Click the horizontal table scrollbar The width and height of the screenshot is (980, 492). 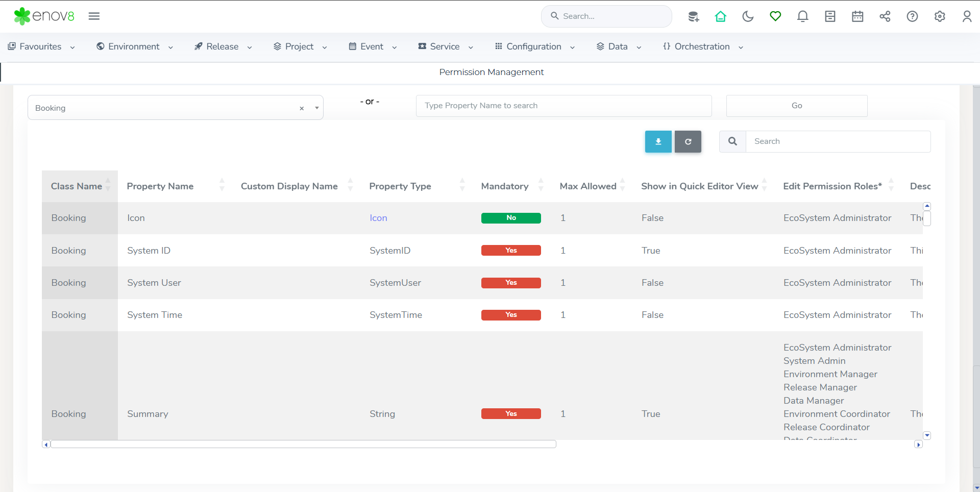click(303, 444)
